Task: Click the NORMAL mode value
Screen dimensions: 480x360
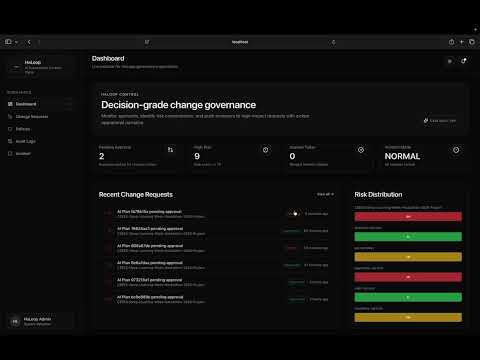Action: coord(402,156)
